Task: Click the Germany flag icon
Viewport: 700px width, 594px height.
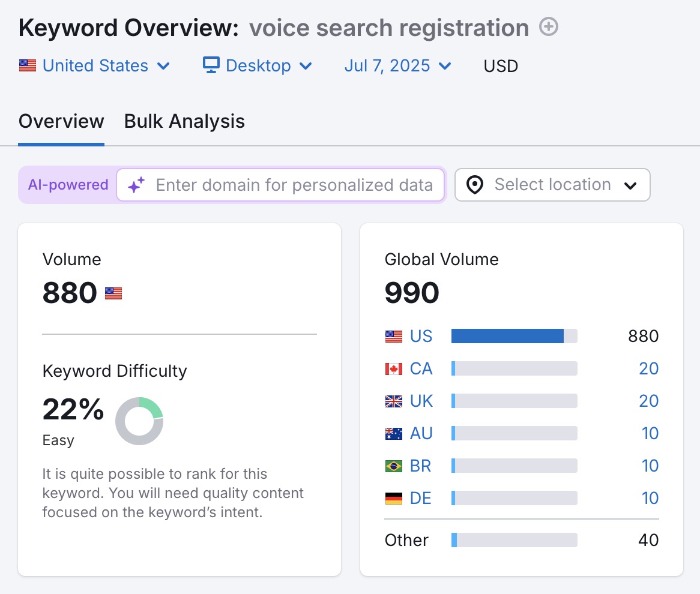Action: click(x=393, y=498)
